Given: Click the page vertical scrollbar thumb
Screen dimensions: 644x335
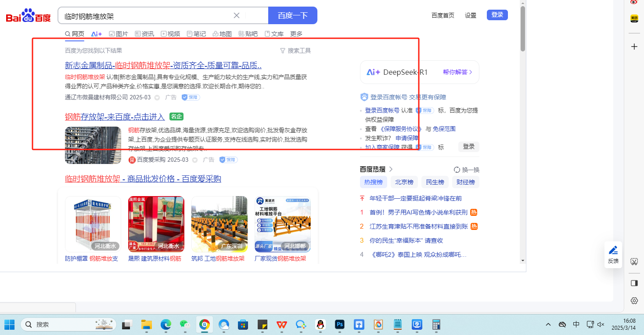Looking at the screenshot, I should point(522,29).
